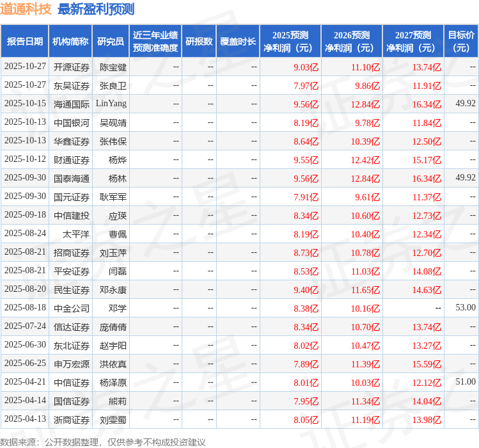479x448 pixels.
Task: Click 招商证券 institution cell
Action: [72, 253]
